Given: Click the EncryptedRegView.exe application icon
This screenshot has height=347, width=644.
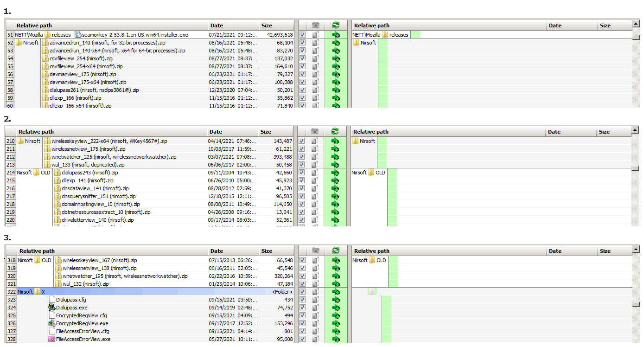Looking at the screenshot, I should click(x=52, y=323).
